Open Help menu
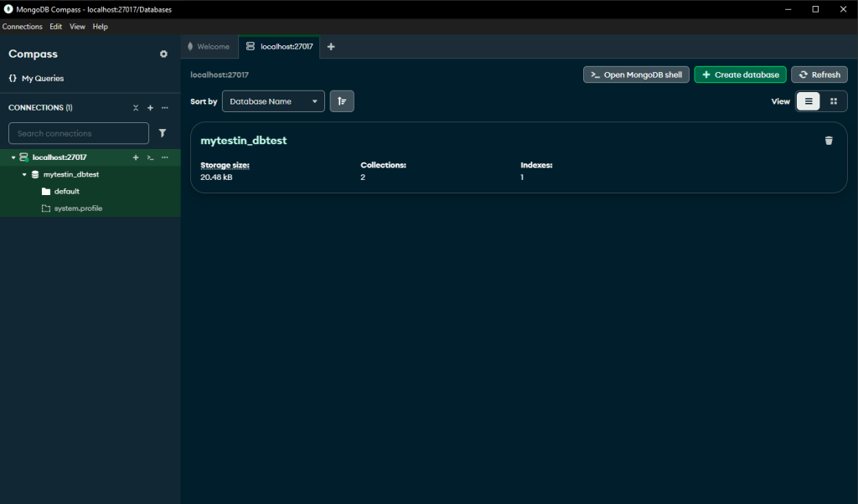The width and height of the screenshot is (858, 504). point(101,26)
